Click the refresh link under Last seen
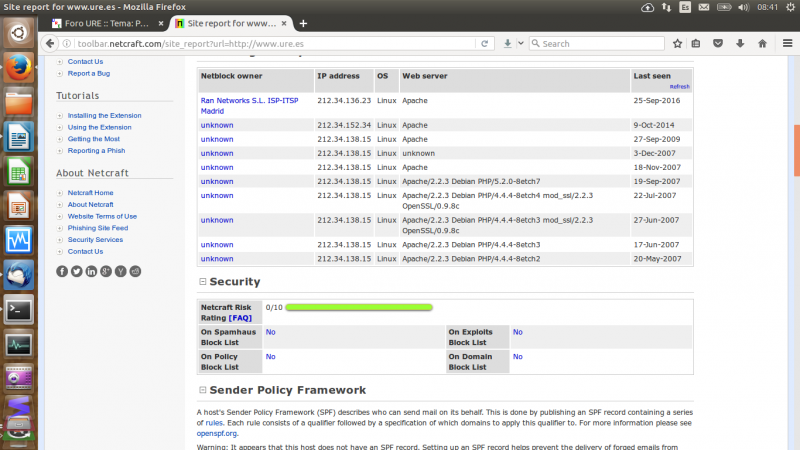The width and height of the screenshot is (800, 450). click(x=679, y=87)
